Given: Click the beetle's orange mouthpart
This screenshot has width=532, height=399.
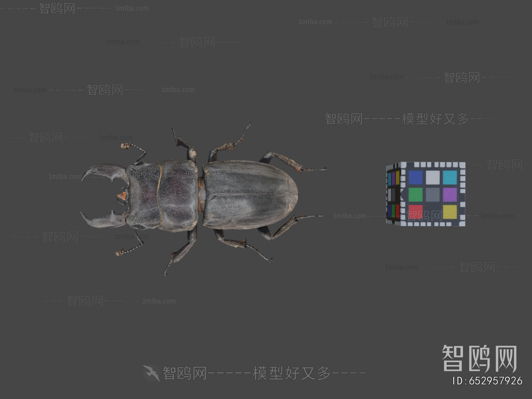Looking at the screenshot, I should pyautogui.click(x=122, y=196).
